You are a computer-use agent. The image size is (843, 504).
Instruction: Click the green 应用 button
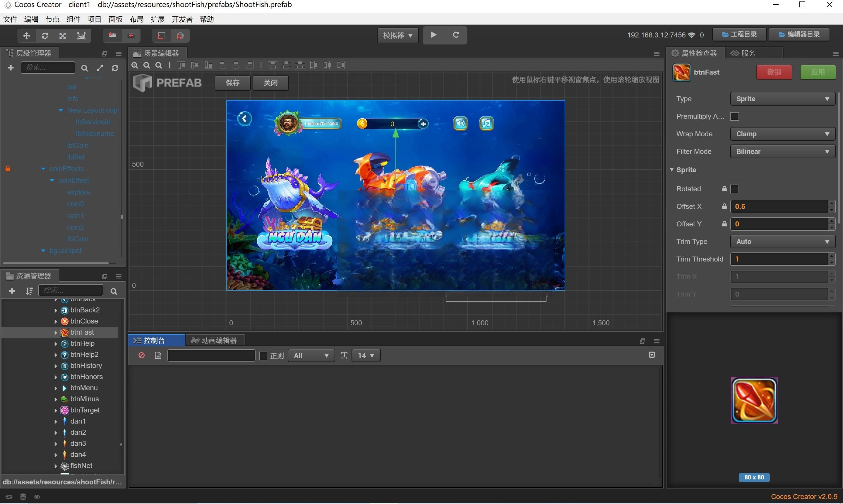pyautogui.click(x=818, y=72)
